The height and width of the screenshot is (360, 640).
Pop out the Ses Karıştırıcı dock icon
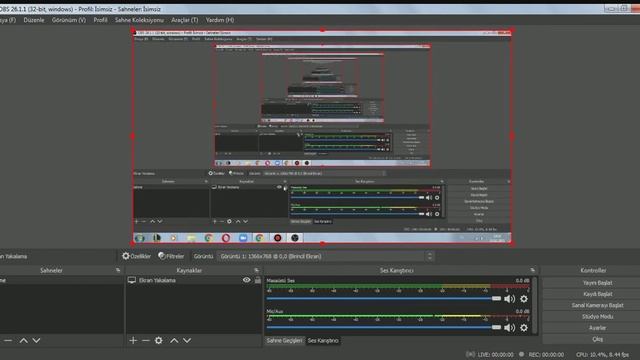click(x=533, y=270)
